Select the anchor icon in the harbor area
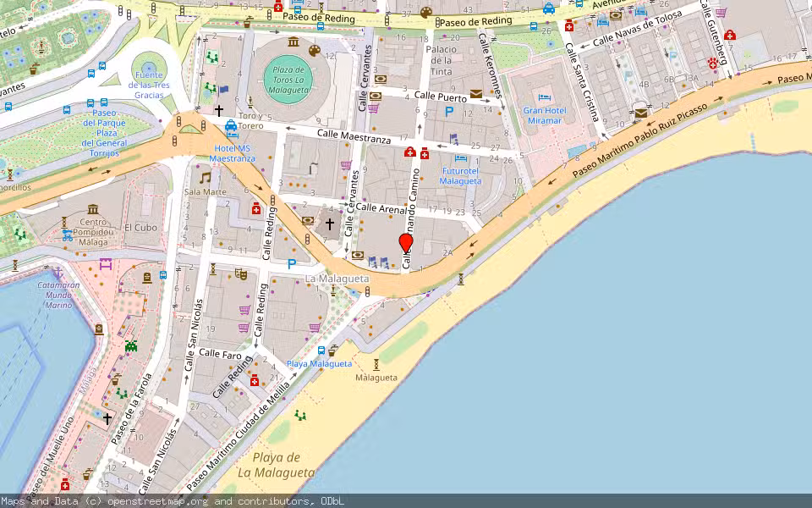The width and height of the screenshot is (812, 508). click(x=58, y=273)
